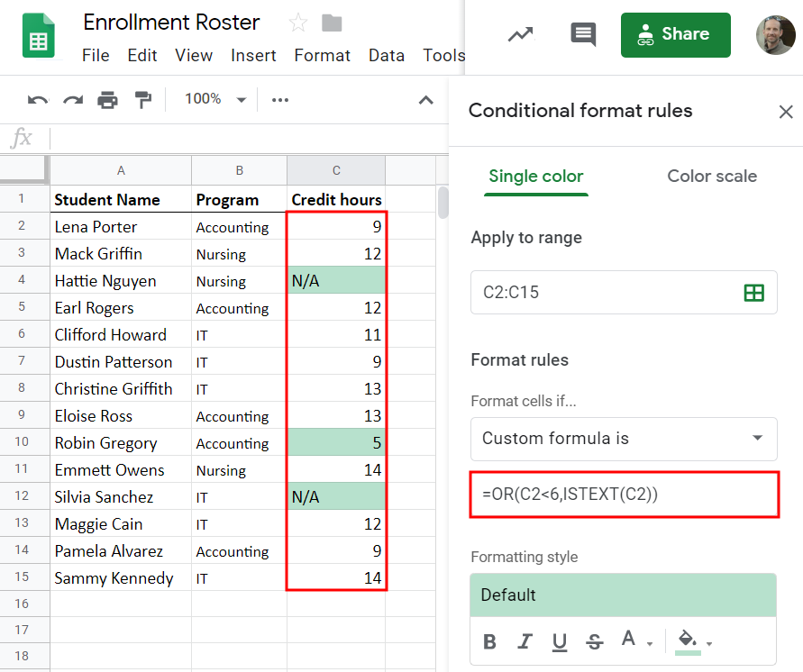Screen dimensions: 803x672
Task: Select the Credit hours header cell
Action: [x=336, y=199]
